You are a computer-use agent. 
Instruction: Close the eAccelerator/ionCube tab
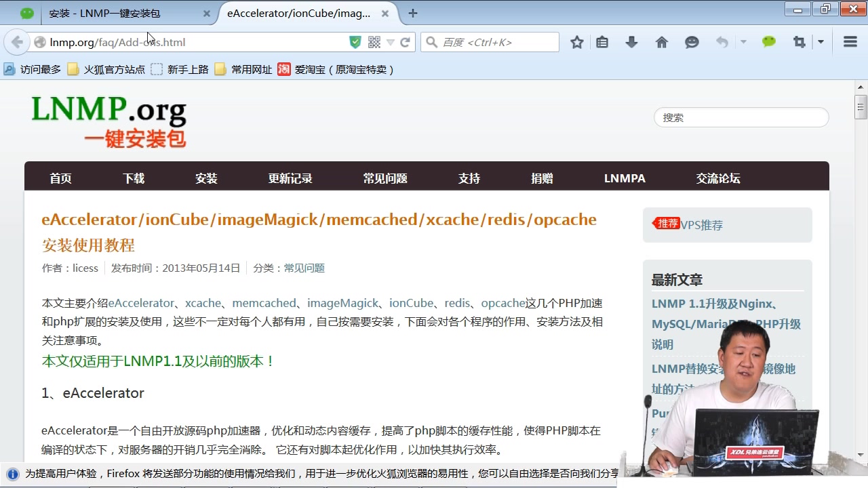click(x=385, y=13)
